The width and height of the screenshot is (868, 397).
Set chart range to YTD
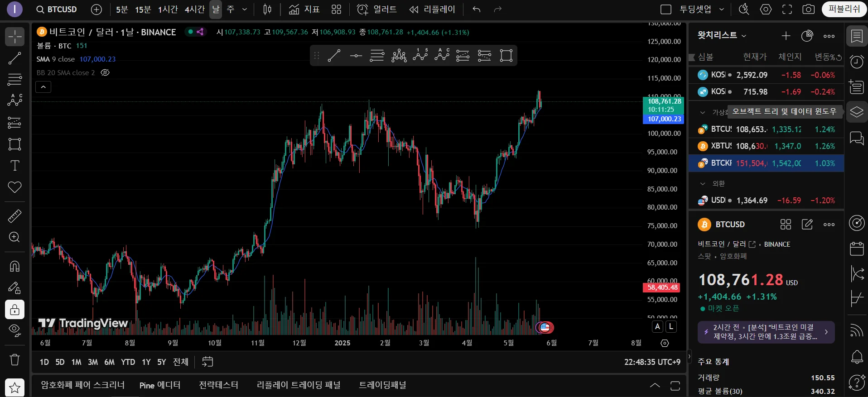128,362
